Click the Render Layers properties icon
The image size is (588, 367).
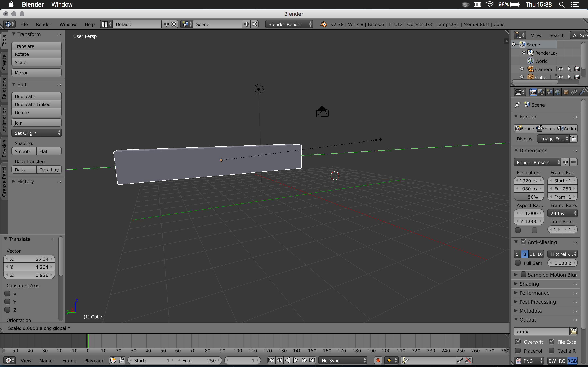[x=541, y=92]
